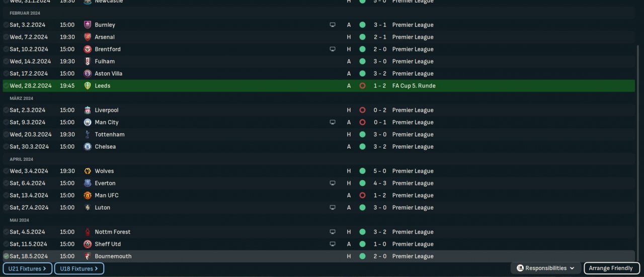The width and height of the screenshot is (644, 277).
Task: Toggle the checkmark on Bournemouth fixture
Action: [6, 256]
